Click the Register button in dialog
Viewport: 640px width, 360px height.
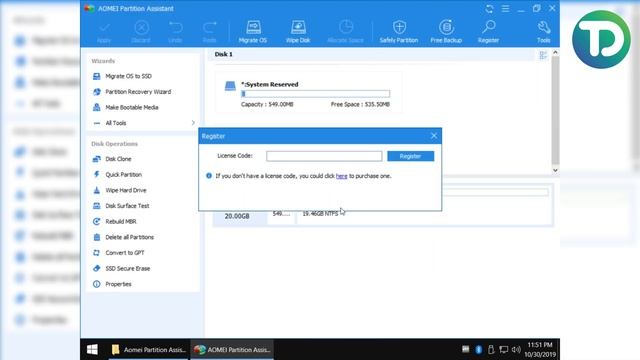tap(411, 156)
